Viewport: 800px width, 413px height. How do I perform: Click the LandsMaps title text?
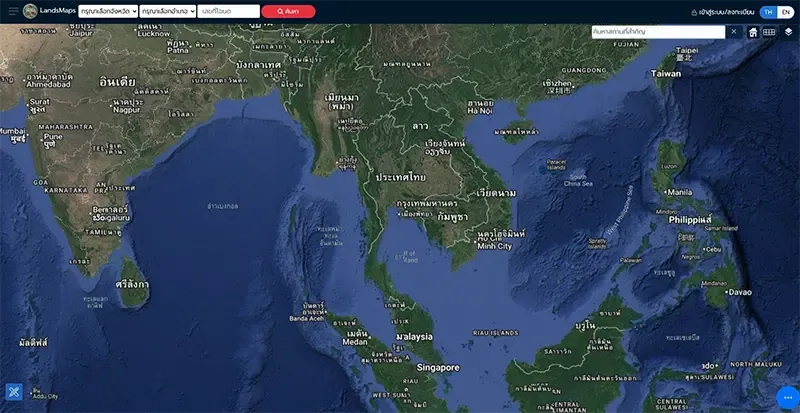tap(58, 11)
